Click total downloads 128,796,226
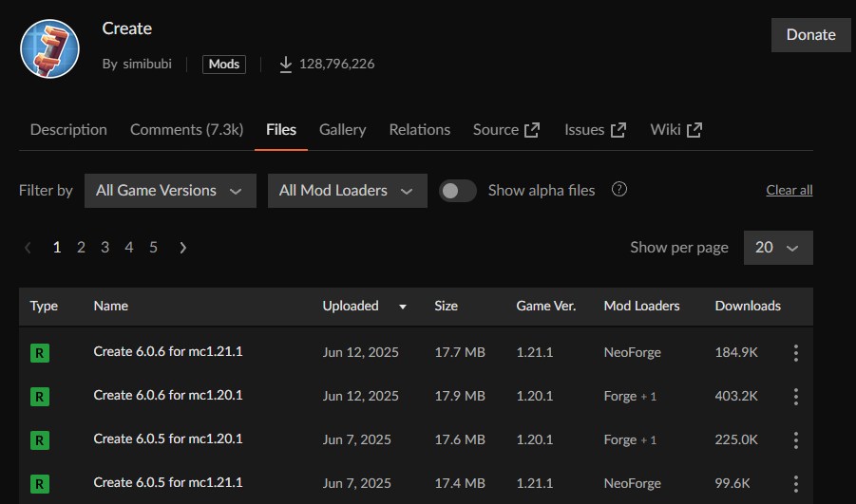856x504 pixels. click(x=337, y=64)
